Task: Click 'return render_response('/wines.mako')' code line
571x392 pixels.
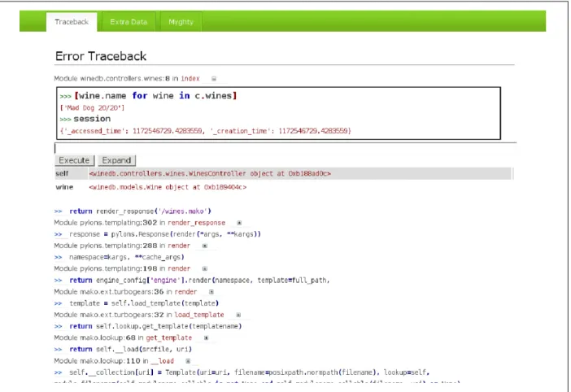Action: click(140, 211)
